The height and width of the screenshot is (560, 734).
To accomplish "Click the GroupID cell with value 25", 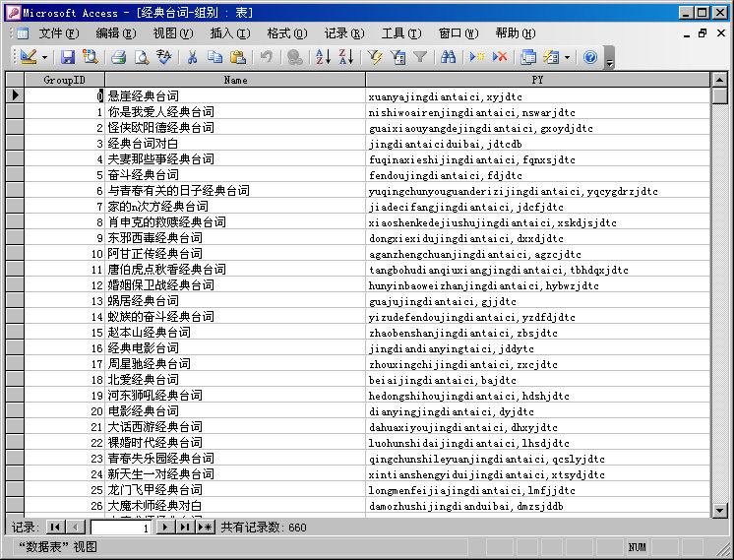I will [x=64, y=490].
